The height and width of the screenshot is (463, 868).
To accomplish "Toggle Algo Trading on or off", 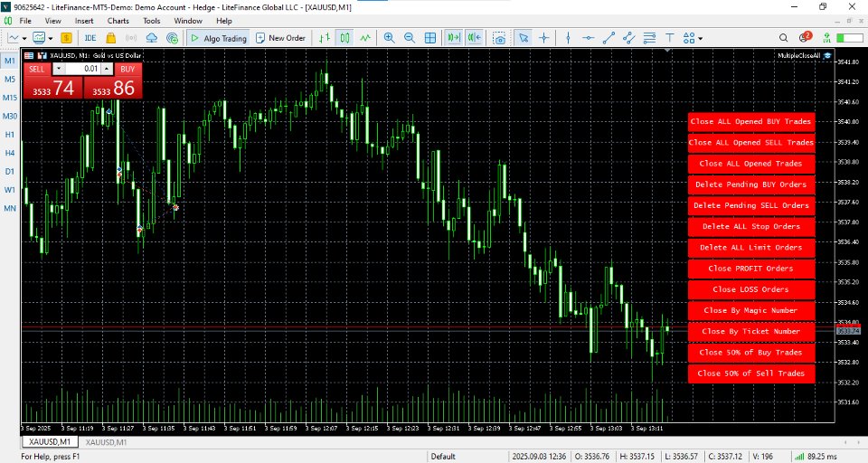I will tap(218, 38).
